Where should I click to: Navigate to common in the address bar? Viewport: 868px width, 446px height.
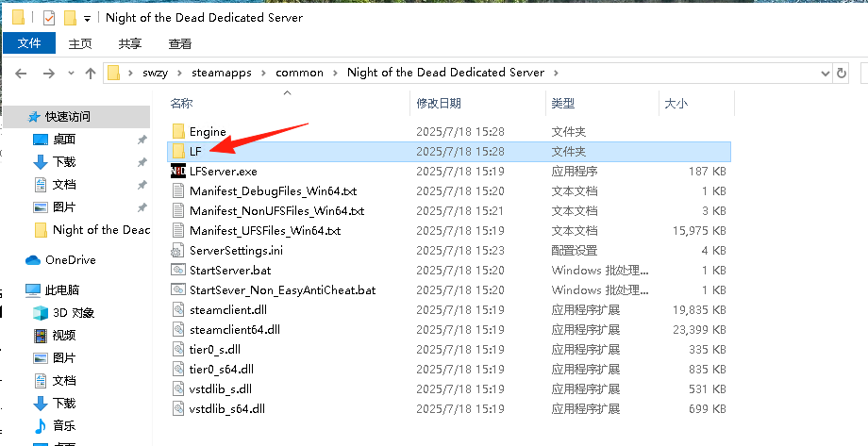(x=299, y=73)
